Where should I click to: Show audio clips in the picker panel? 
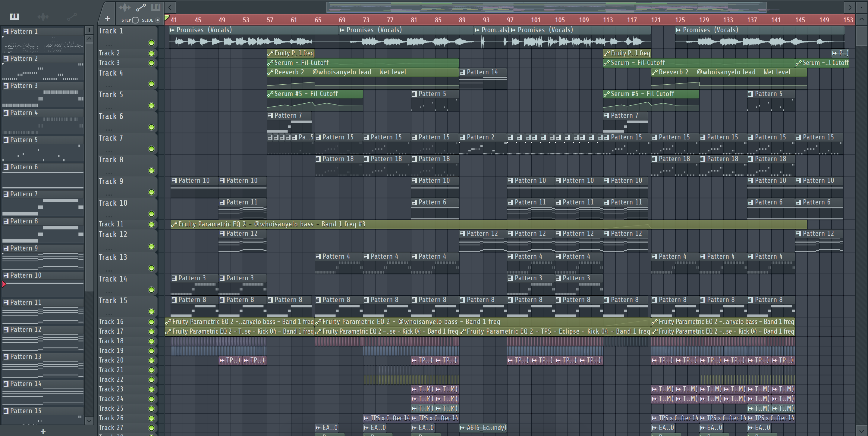click(43, 17)
